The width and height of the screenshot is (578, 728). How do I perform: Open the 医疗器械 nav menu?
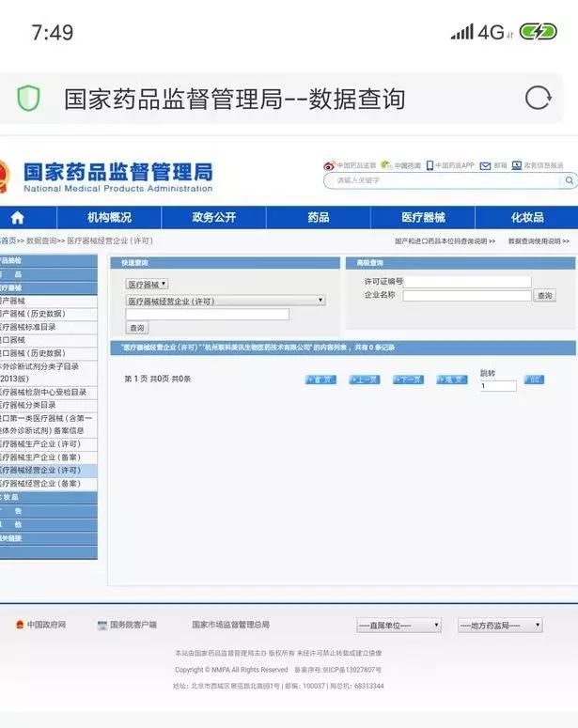click(x=423, y=217)
